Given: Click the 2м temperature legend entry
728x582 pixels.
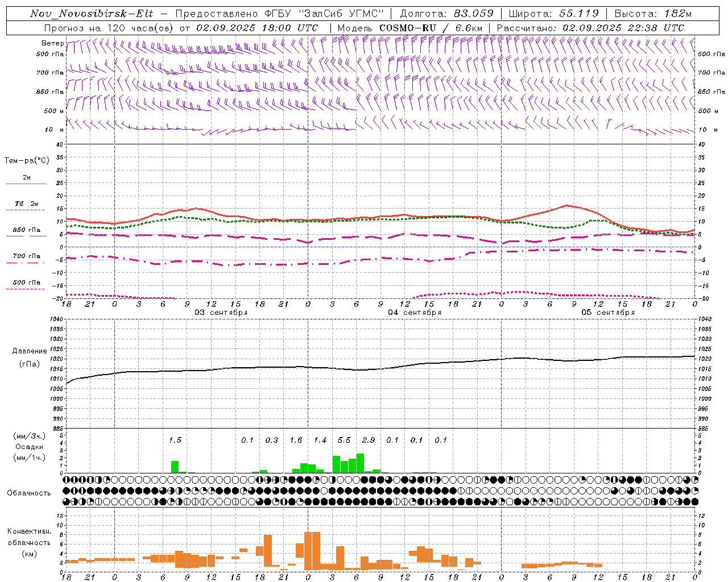Looking at the screenshot, I should click(27, 177).
